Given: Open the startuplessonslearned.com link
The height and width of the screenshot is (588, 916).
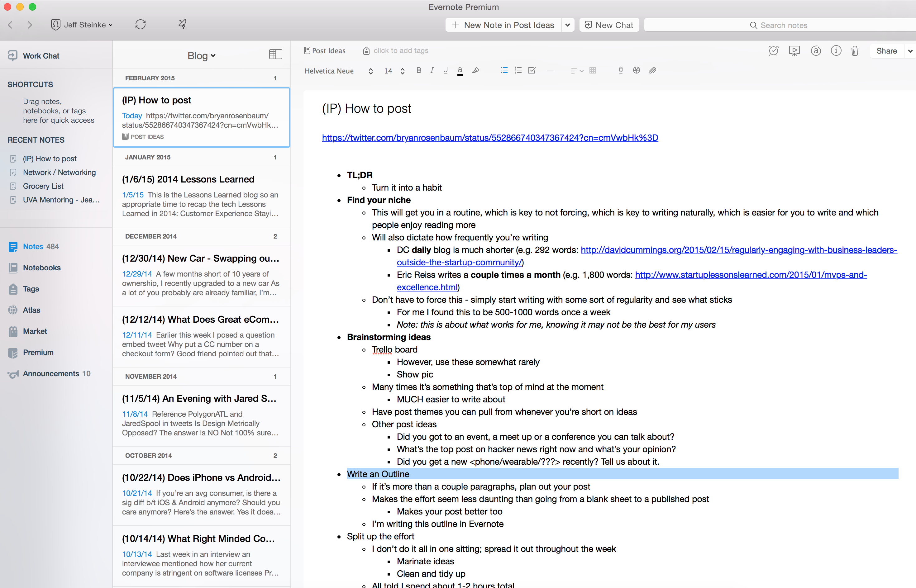Looking at the screenshot, I should [751, 275].
